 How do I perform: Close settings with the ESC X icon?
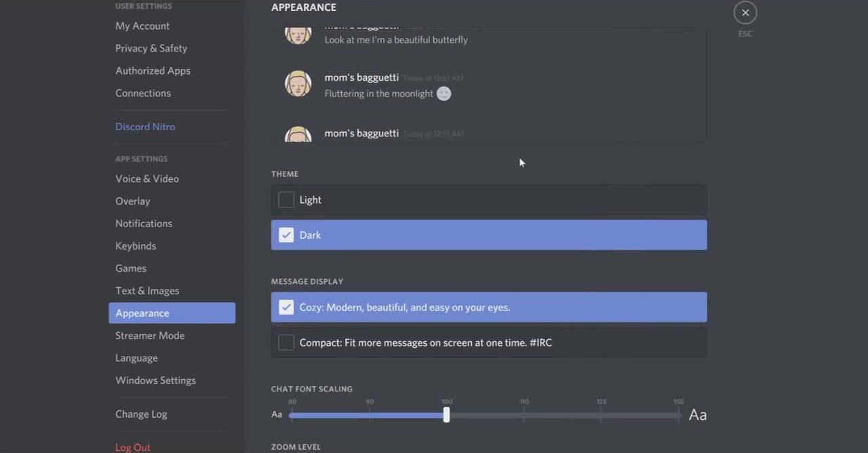coord(745,12)
